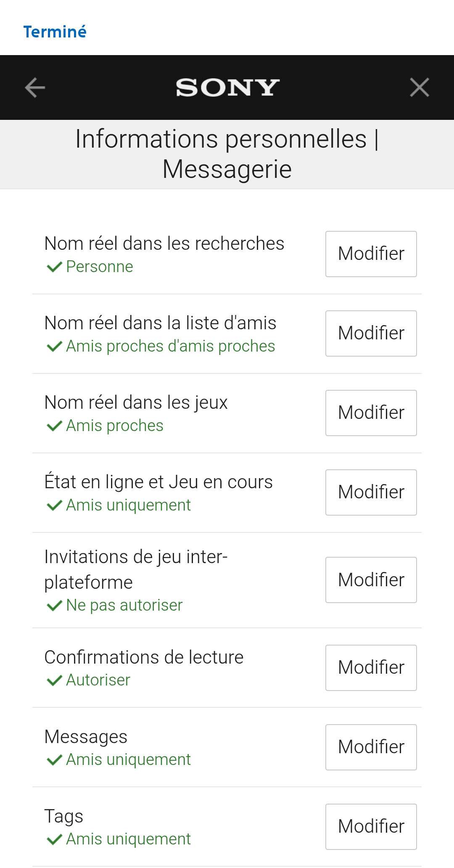
Task: Change Invitations de jeu inter-plateforme setting
Action: click(x=371, y=580)
